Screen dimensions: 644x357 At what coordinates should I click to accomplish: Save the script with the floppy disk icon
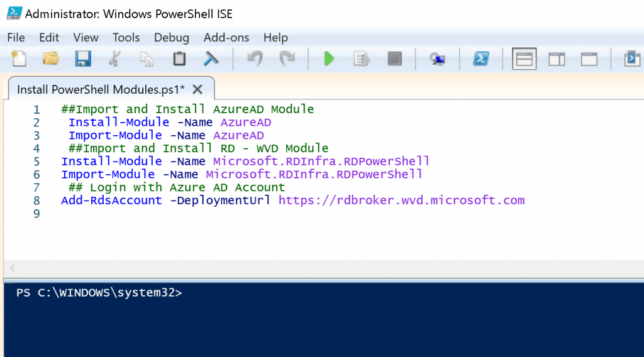point(83,59)
